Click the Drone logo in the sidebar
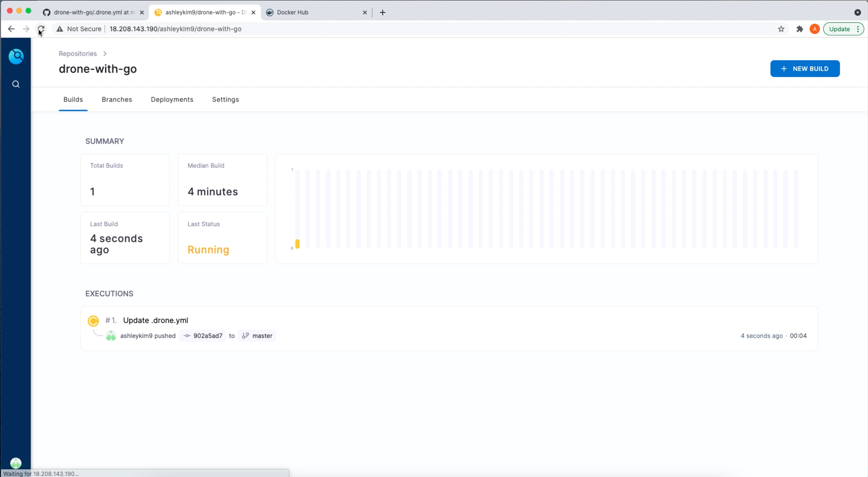 [16, 56]
